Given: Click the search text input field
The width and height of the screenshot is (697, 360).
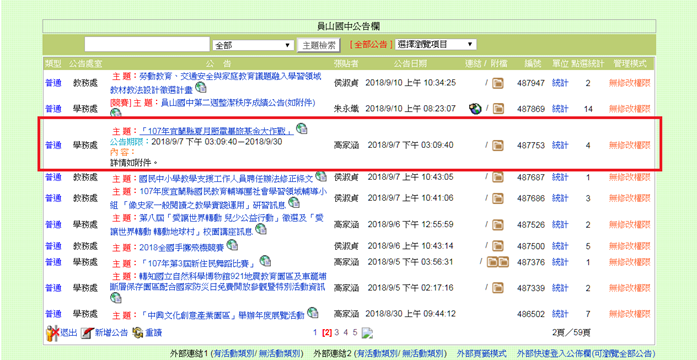Looking at the screenshot, I should (x=147, y=44).
